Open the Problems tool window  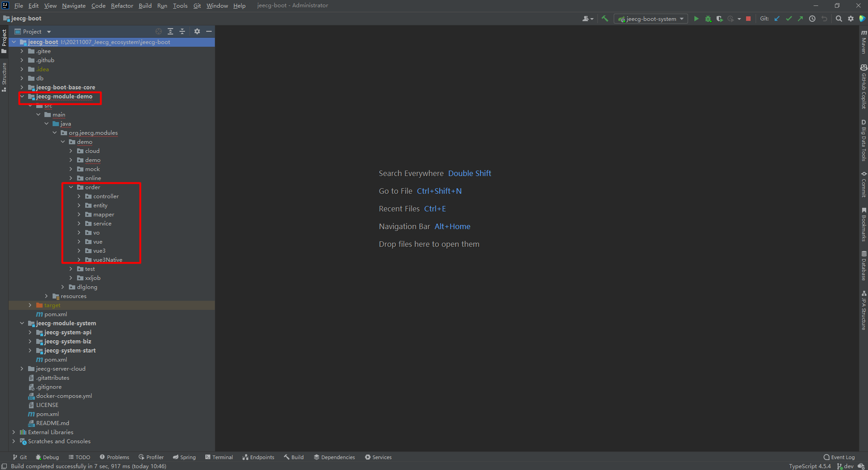tap(114, 457)
